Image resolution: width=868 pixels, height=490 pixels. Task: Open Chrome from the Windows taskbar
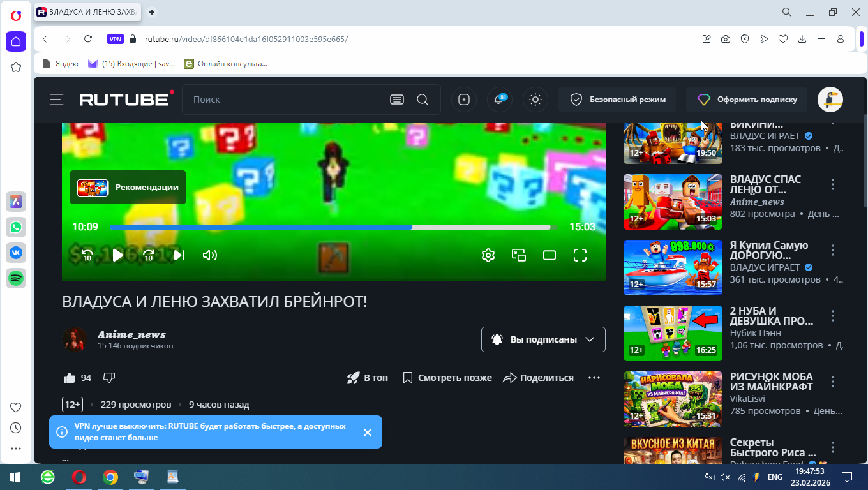click(110, 477)
